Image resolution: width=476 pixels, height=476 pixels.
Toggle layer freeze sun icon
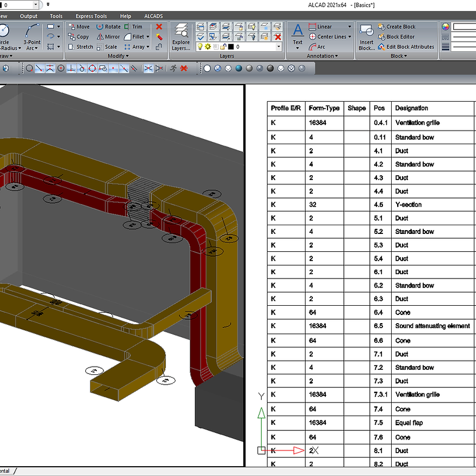pyautogui.click(x=208, y=47)
